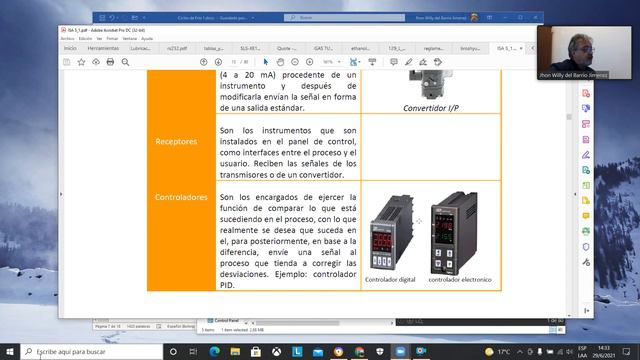Go to next page with down arrow
Viewport: 640px width, 360px height.
218,62
